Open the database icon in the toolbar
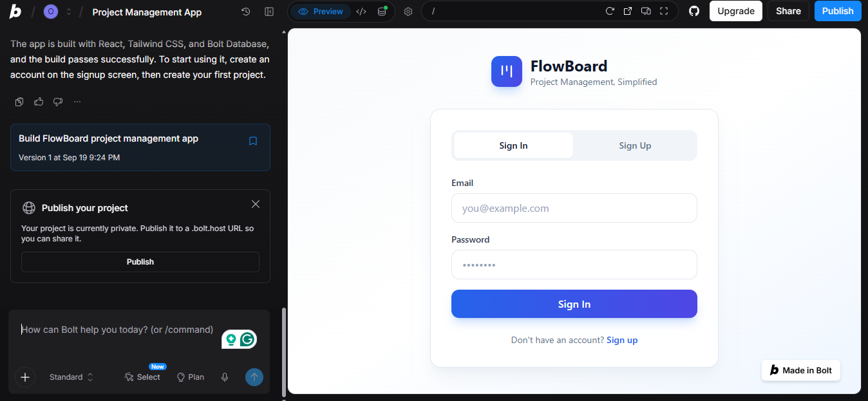 point(382,12)
